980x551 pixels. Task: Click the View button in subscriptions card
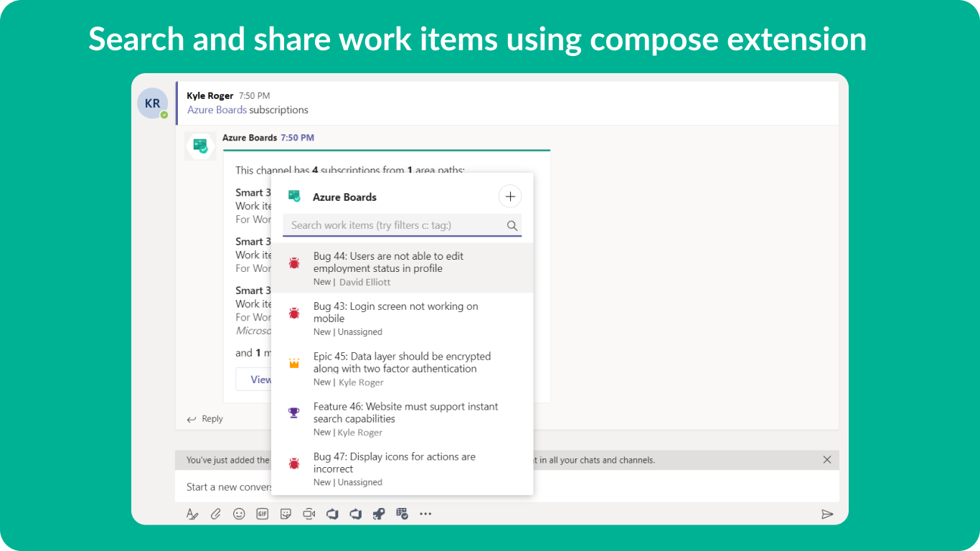[x=254, y=380]
